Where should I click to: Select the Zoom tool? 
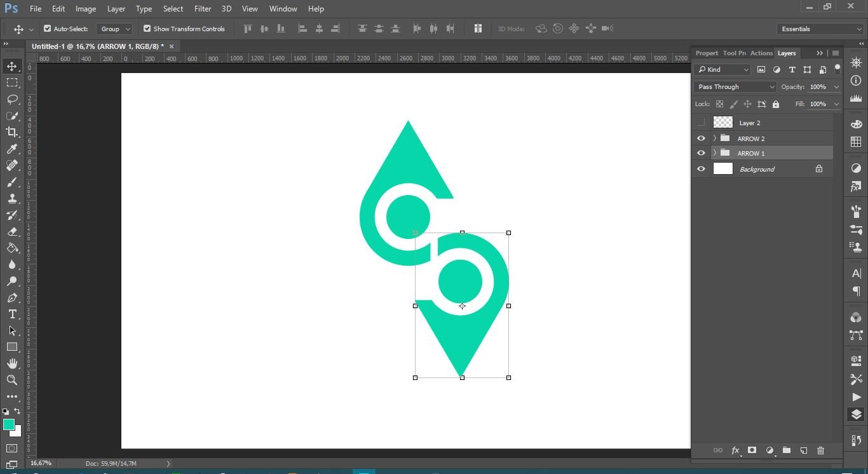point(12,380)
